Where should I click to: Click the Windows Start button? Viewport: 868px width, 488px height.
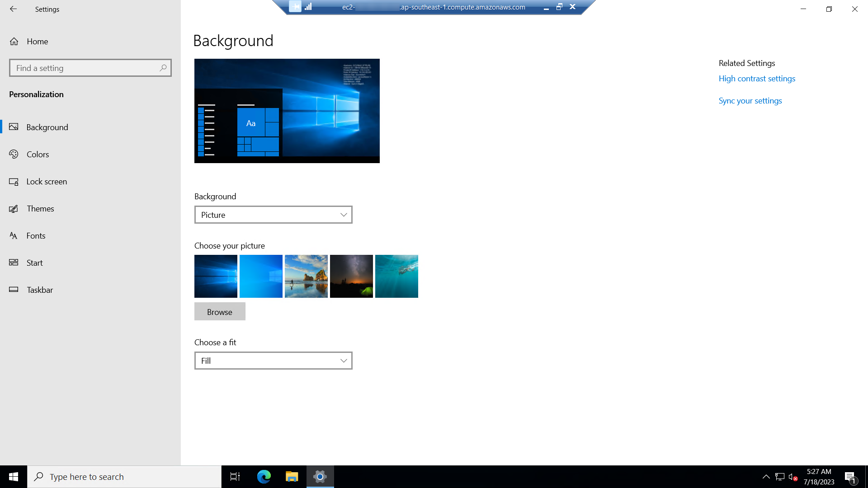pyautogui.click(x=13, y=477)
